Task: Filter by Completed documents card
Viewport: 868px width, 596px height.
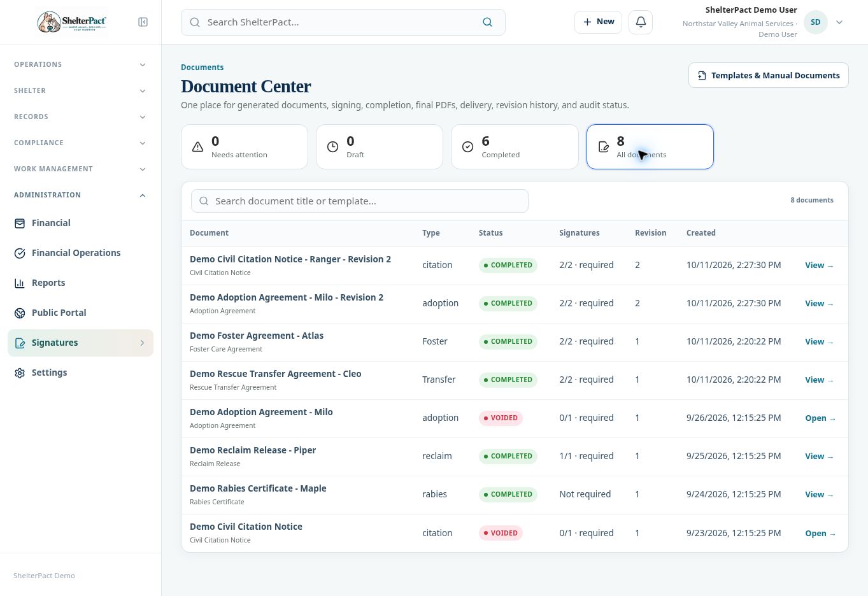Action: coord(515,146)
